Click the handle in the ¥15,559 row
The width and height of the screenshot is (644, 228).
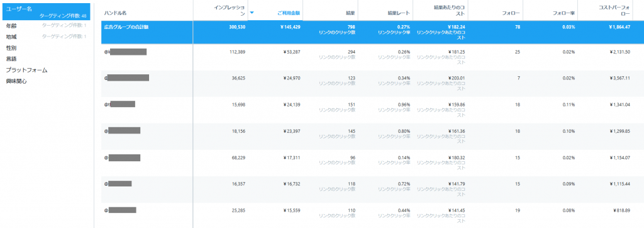coord(120,210)
